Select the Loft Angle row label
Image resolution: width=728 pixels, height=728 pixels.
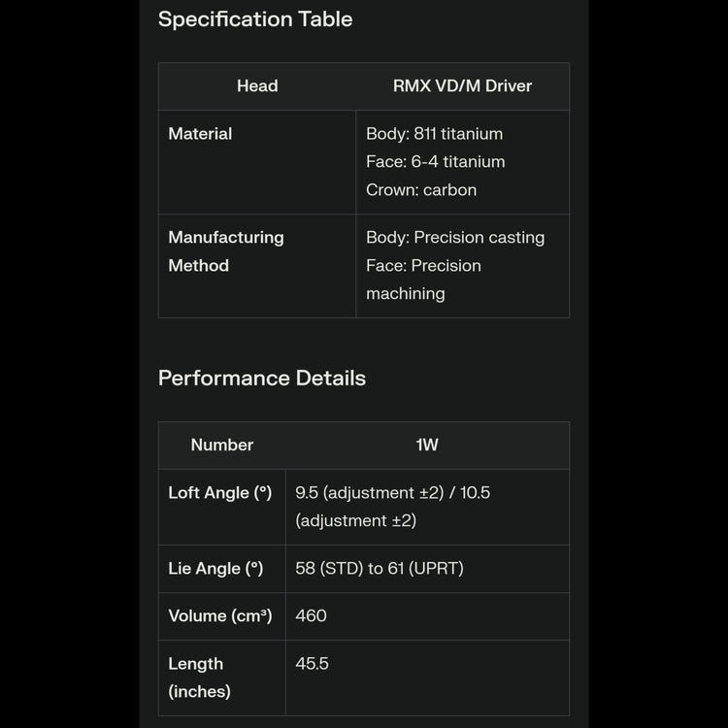[x=220, y=493]
